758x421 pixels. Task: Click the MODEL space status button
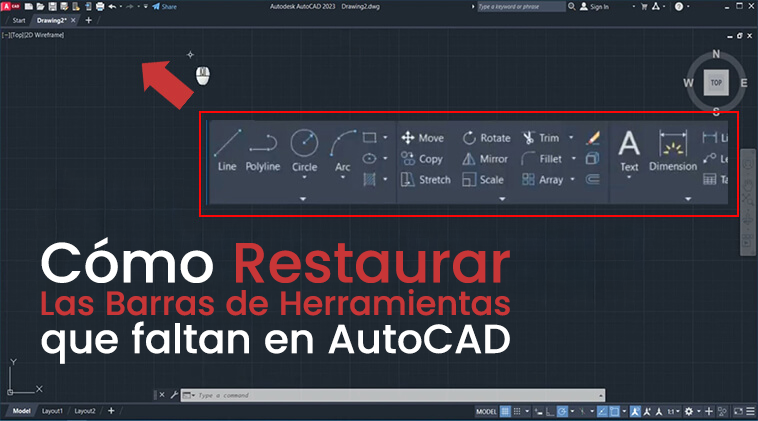pyautogui.click(x=486, y=411)
